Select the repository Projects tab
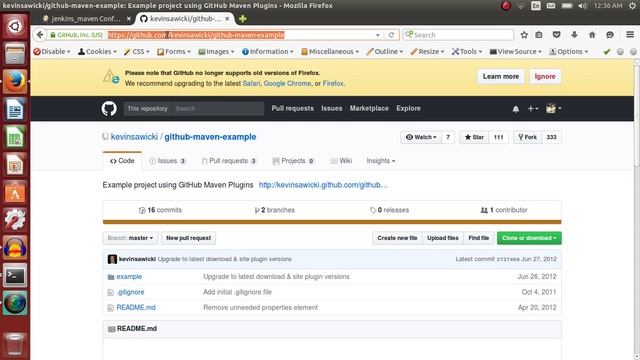The height and width of the screenshot is (360, 640). click(293, 161)
